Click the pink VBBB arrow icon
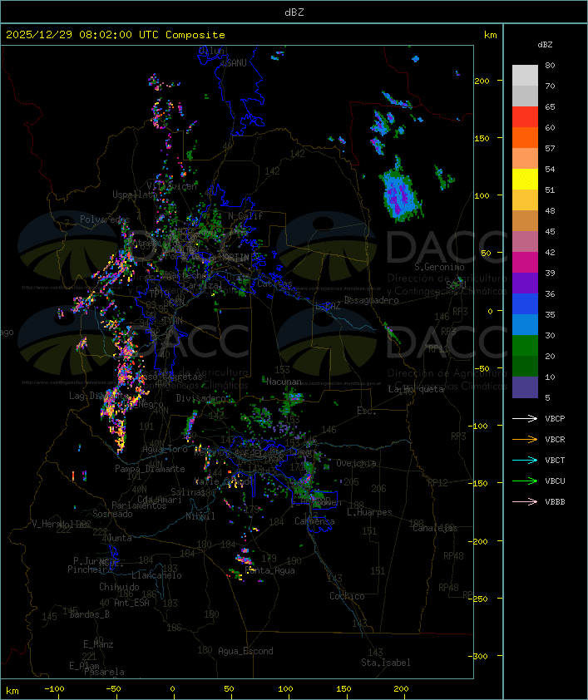Viewport: 588px width, 700px height. tap(525, 502)
